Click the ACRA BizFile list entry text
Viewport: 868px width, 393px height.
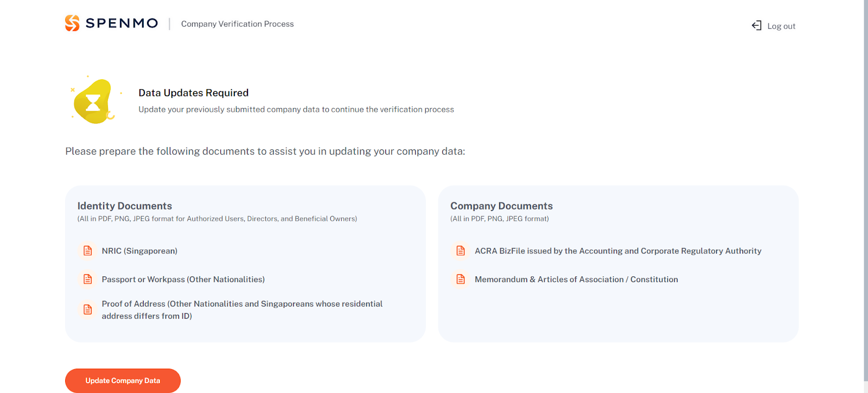(x=618, y=251)
